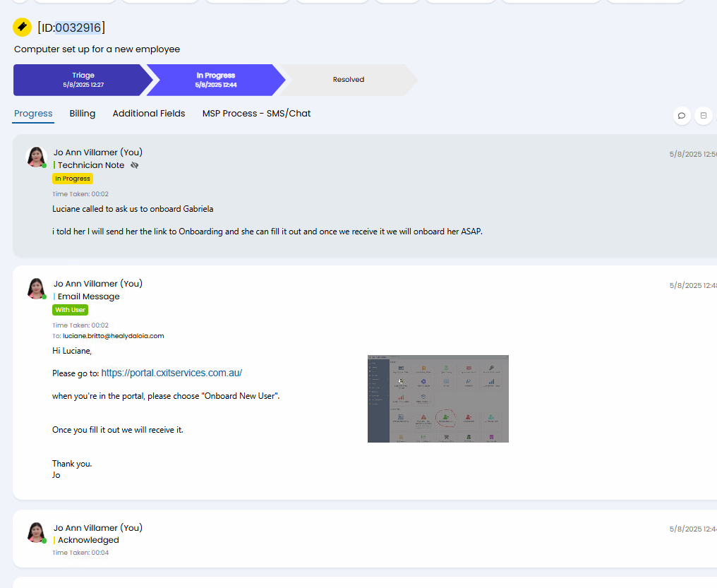Click 'Once you fill it out we will receive it.'

(118, 431)
